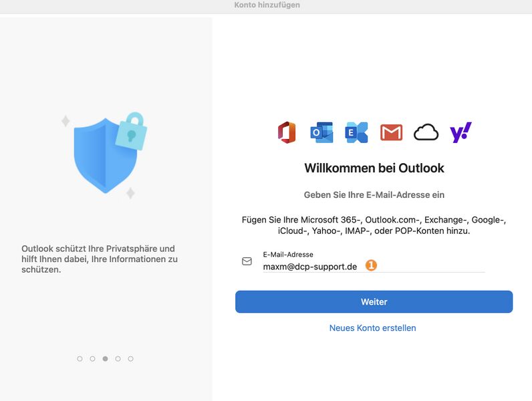Jump to the fourth carousel page dot
Viewport: 532px width, 401px height.
point(118,359)
